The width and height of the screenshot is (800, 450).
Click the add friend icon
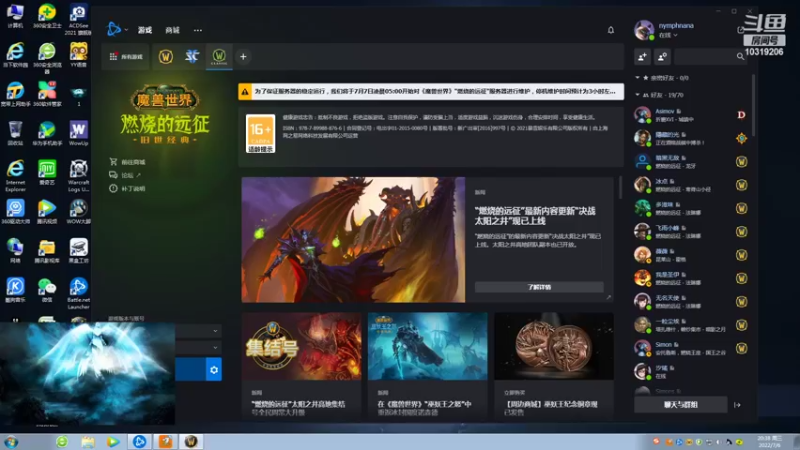tap(642, 57)
